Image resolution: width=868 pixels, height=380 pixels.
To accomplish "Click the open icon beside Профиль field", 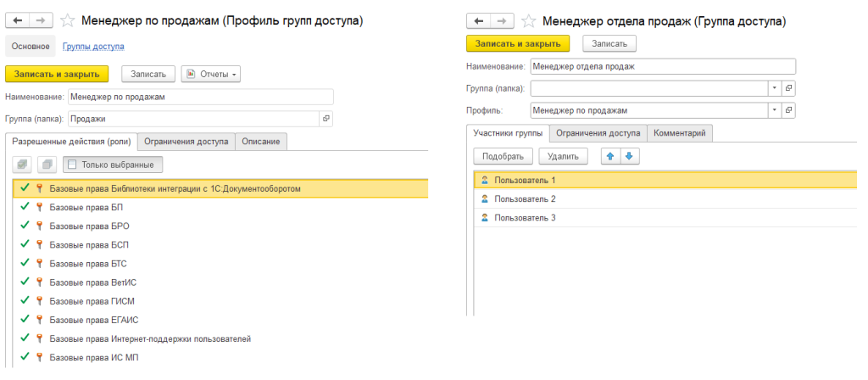I will [788, 110].
